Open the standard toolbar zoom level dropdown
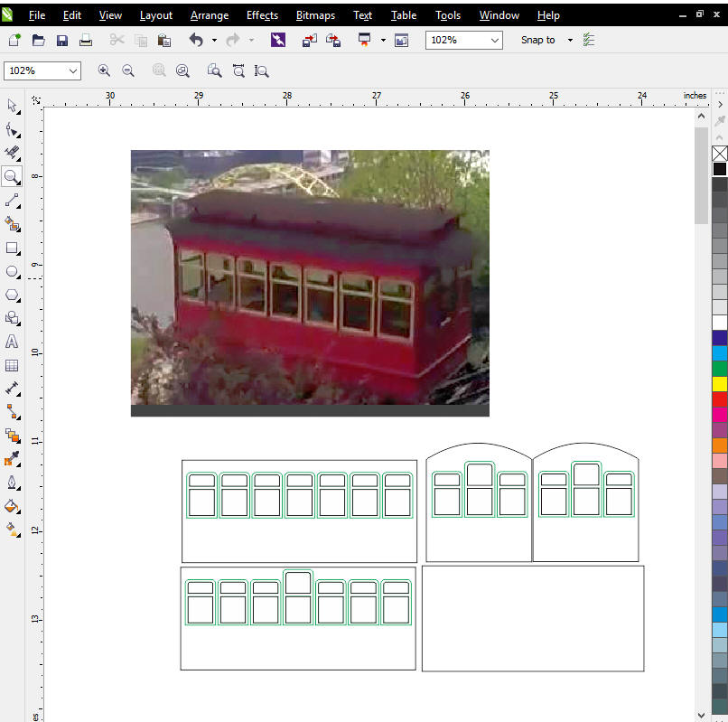 [x=494, y=41]
